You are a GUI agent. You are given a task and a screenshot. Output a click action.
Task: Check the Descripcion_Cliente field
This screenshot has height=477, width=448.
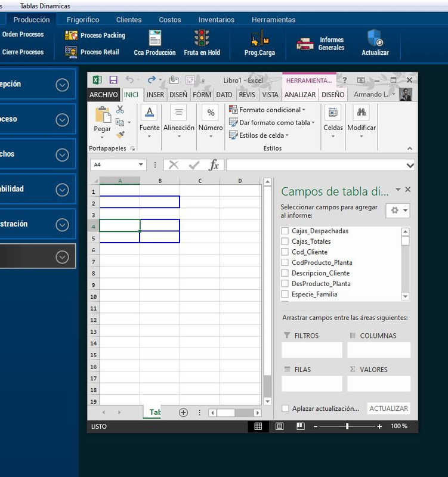click(285, 273)
